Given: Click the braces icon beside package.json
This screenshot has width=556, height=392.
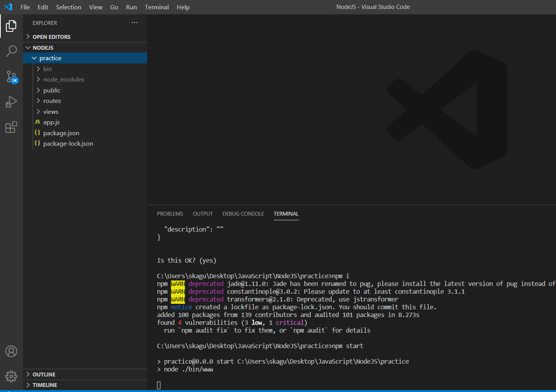Looking at the screenshot, I should [37, 133].
